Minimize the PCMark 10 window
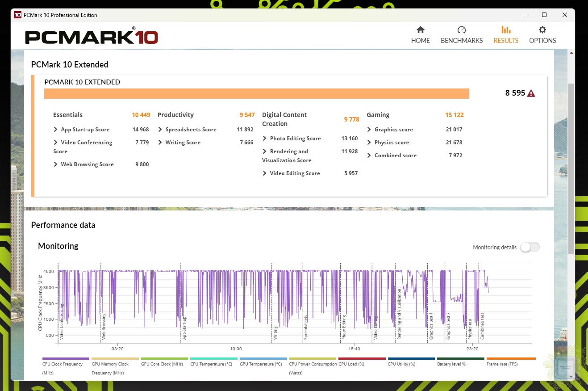588x391 pixels. 524,15
